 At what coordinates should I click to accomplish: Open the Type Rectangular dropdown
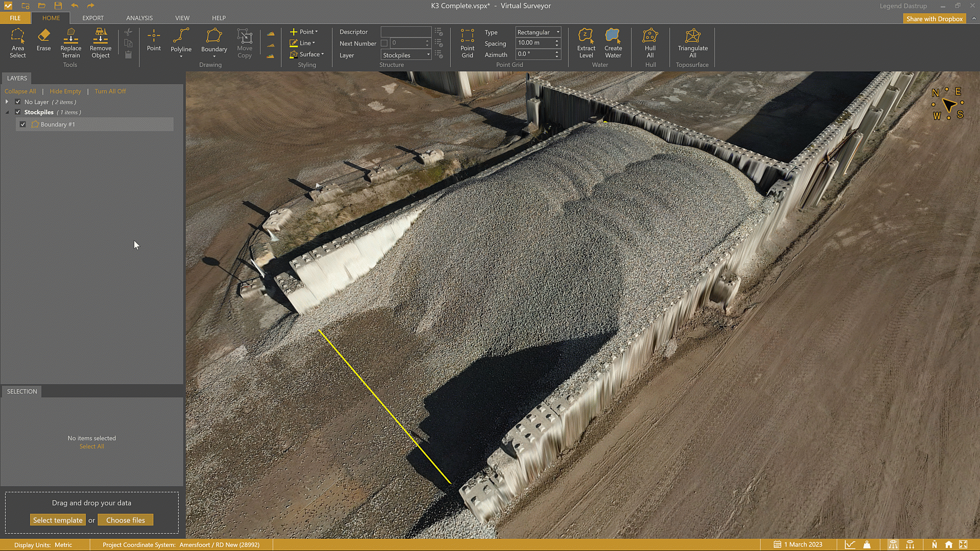[538, 32]
